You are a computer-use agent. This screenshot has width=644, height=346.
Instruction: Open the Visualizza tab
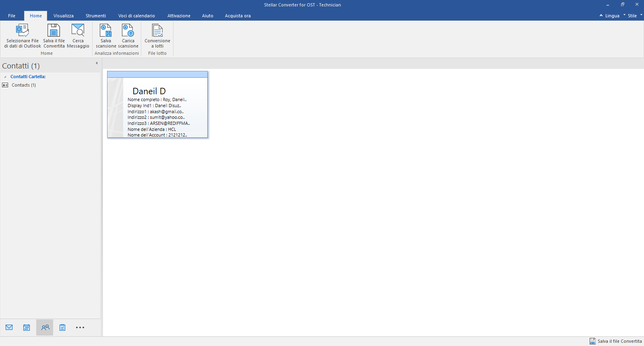pyautogui.click(x=64, y=16)
